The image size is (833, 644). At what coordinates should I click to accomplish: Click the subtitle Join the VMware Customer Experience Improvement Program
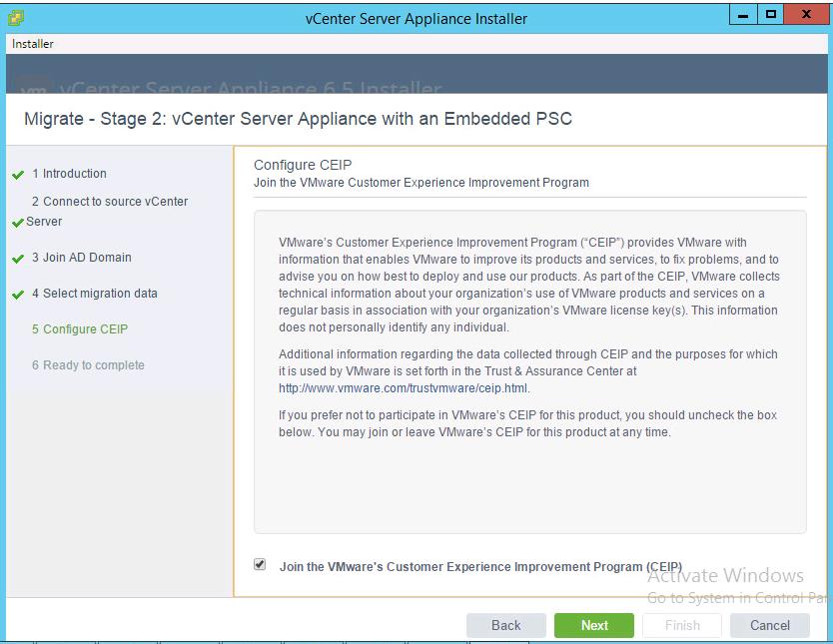421,183
